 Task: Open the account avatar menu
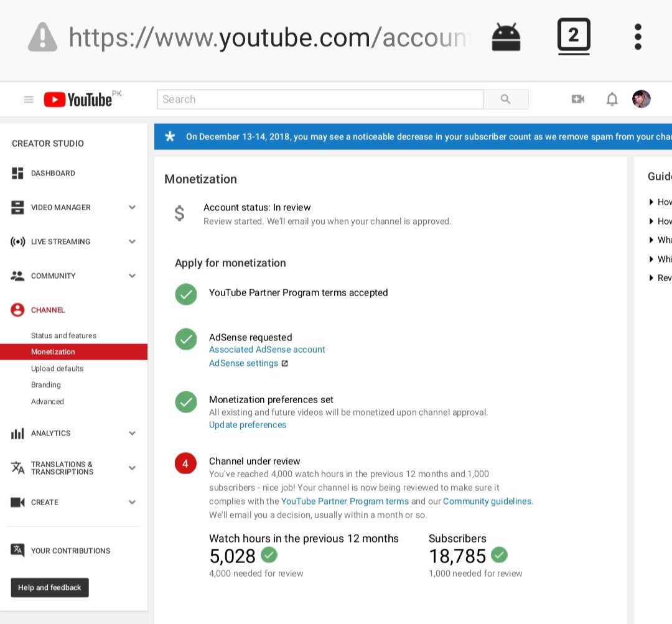click(x=641, y=99)
